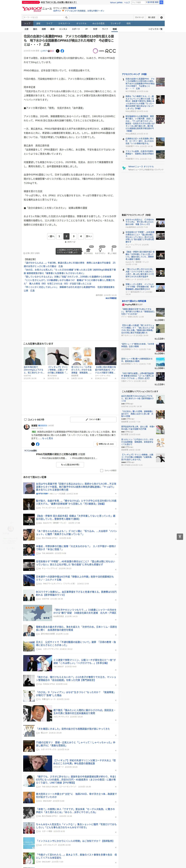Open the settings gear icon
Image resolution: width=186 pixels, height=868 pixels.
[161, 18]
